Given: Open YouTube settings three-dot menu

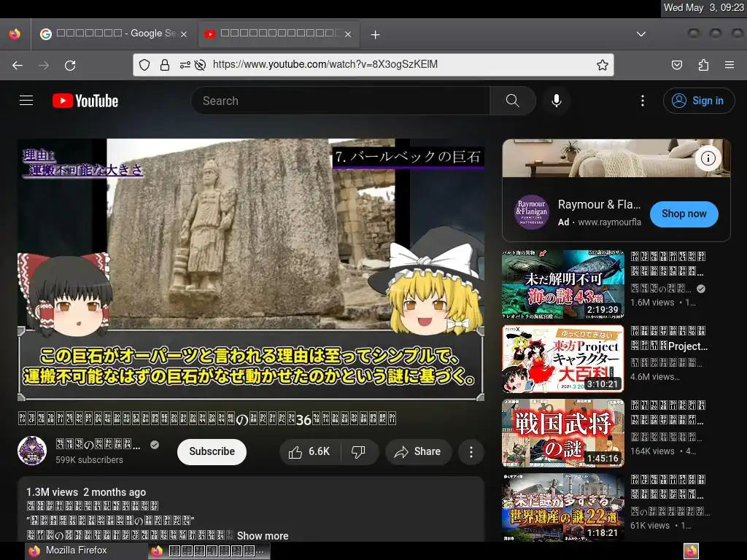Looking at the screenshot, I should 642,101.
